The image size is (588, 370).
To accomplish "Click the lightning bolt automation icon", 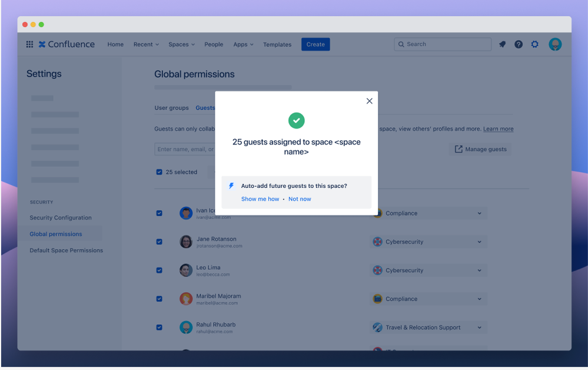I will [x=231, y=186].
